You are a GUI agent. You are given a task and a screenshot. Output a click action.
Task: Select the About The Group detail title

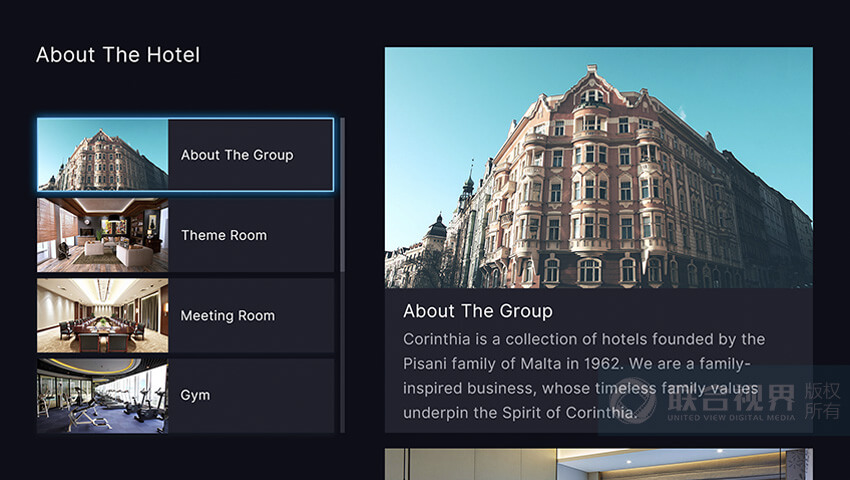(478, 311)
